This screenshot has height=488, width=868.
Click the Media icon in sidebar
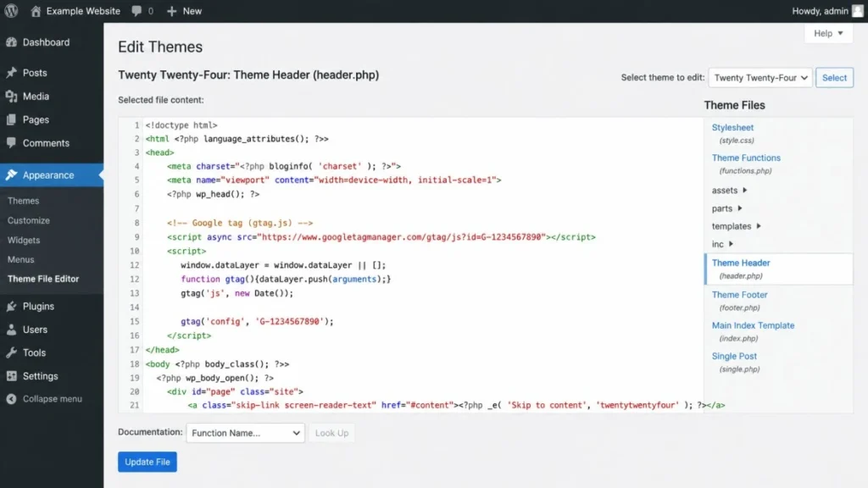11,97
